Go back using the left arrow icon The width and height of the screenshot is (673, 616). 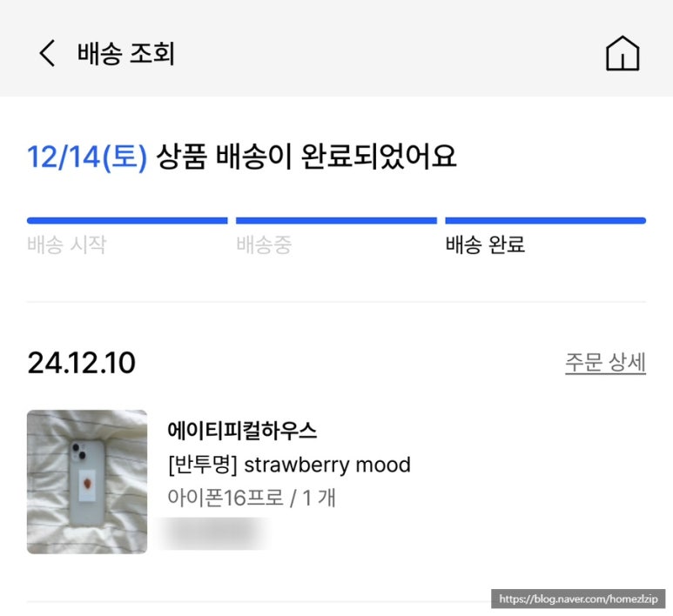point(47,53)
